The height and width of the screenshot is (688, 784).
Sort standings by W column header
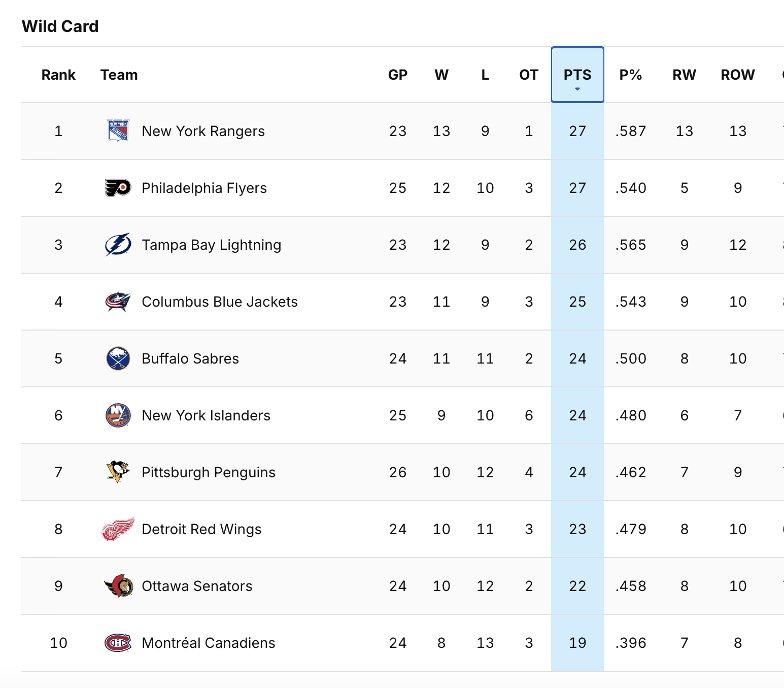tap(441, 75)
